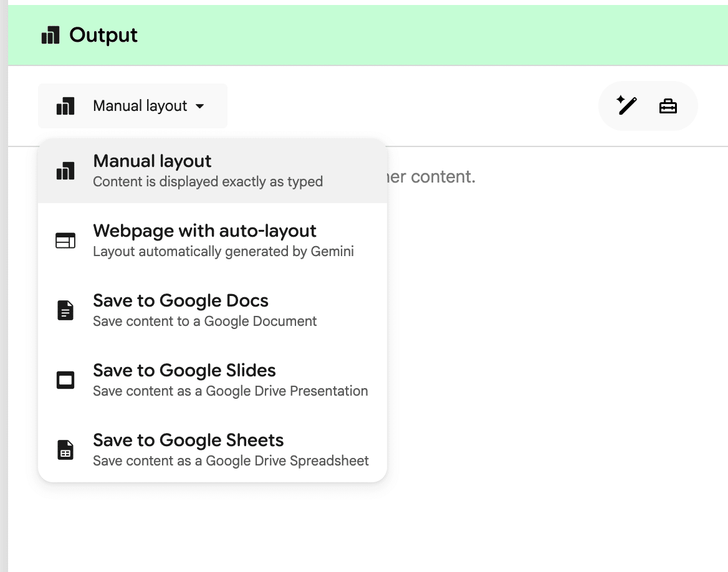The width and height of the screenshot is (728, 572).
Task: Open the toolbox icon next to the wand
Action: coord(668,106)
